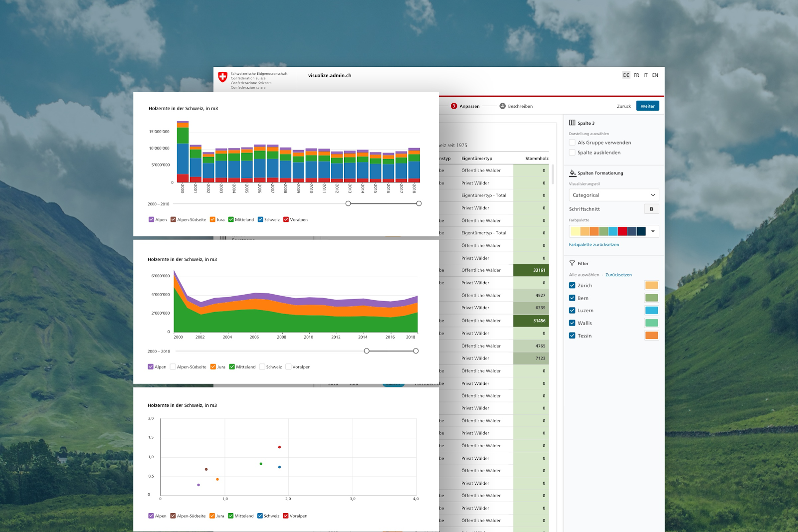Click the Swiss Confederation logo
The height and width of the screenshot is (532, 798).
223,78
